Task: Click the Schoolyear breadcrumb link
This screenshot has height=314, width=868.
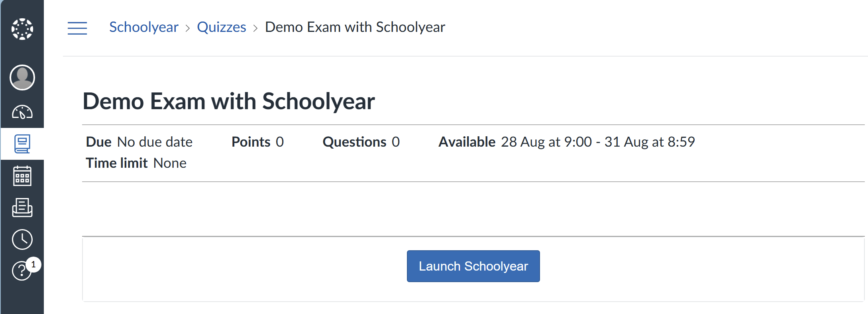Action: [x=144, y=27]
